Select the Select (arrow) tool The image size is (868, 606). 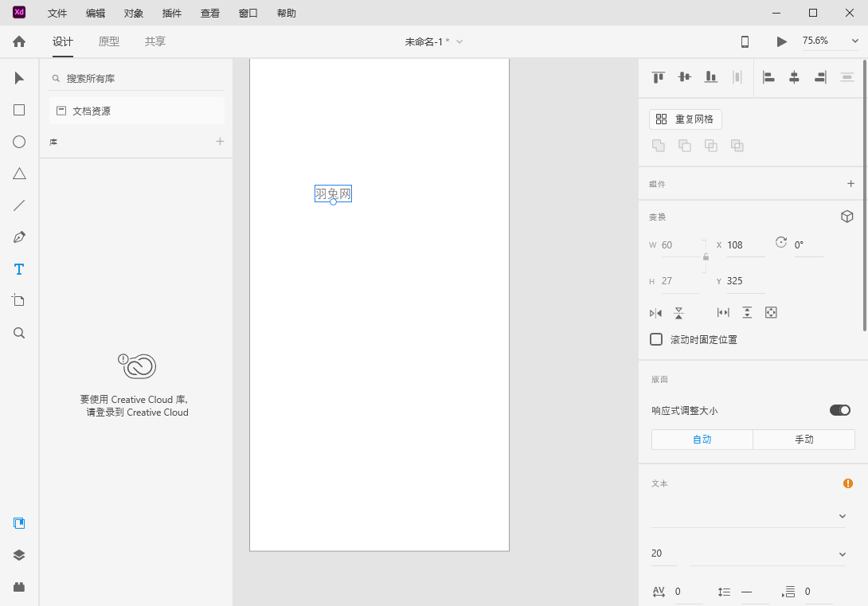19,78
